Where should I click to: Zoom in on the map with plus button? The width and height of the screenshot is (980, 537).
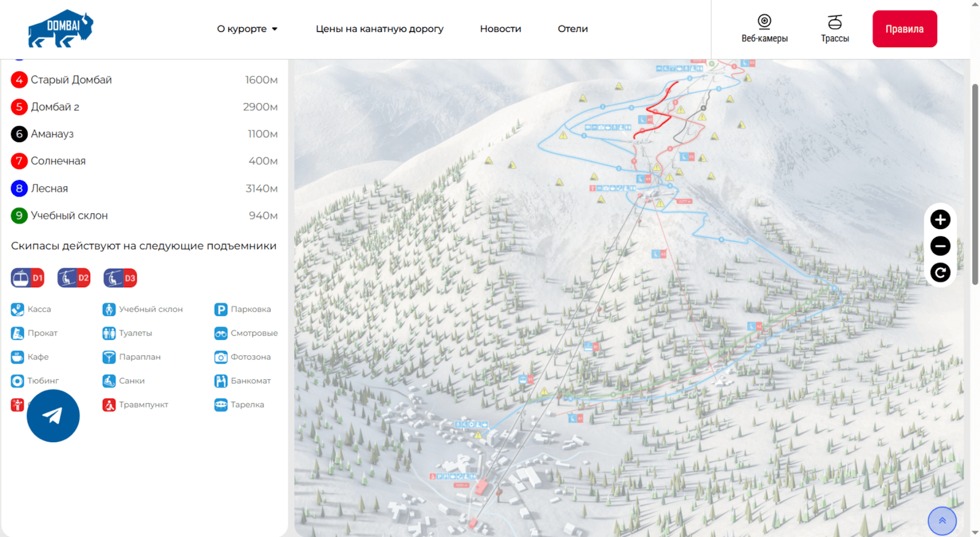pos(940,219)
